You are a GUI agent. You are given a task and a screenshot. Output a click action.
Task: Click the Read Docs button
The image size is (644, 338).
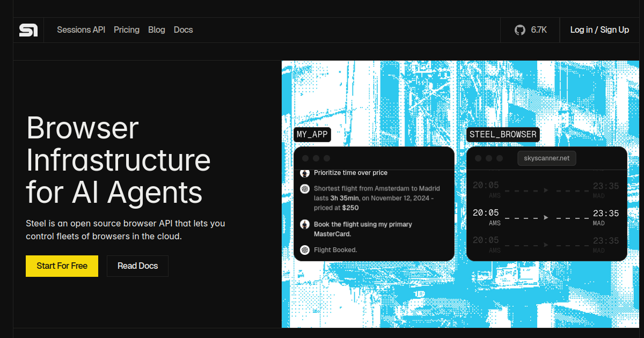point(137,266)
